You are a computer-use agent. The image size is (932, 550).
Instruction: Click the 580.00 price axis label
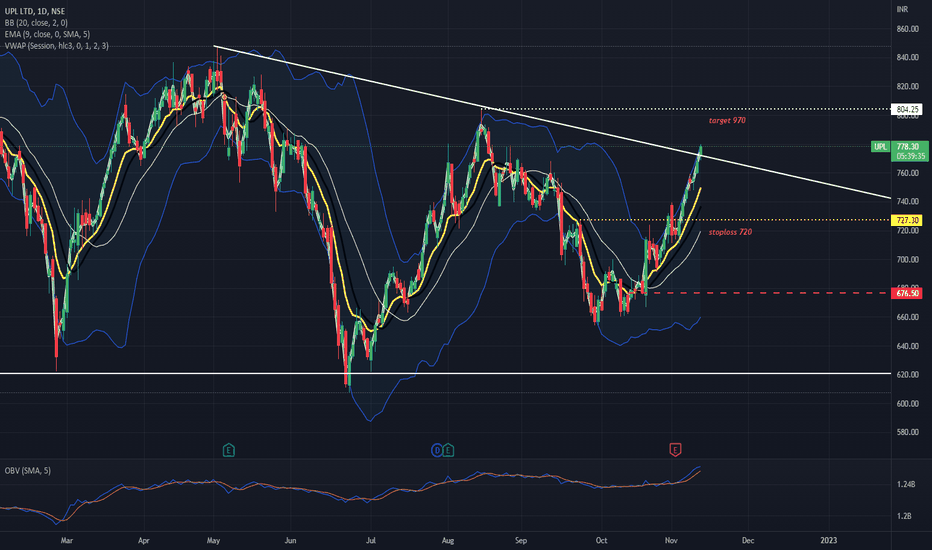(x=908, y=432)
